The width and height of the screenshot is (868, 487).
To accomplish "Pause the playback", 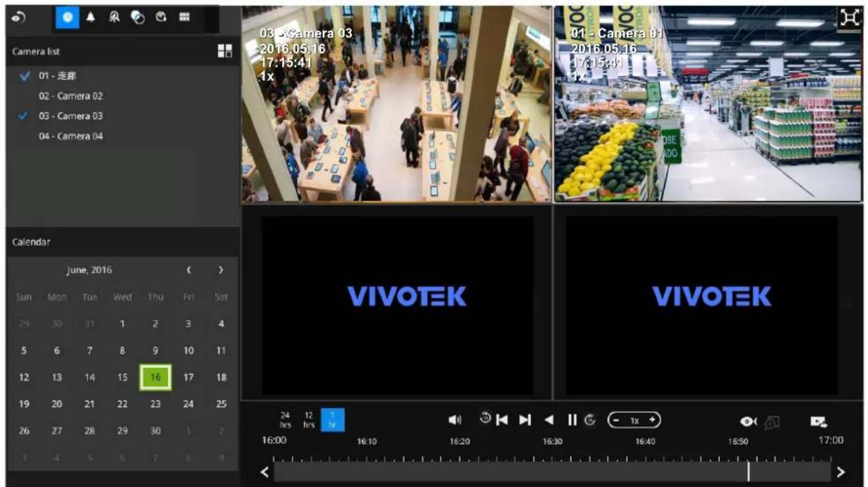I will (572, 420).
